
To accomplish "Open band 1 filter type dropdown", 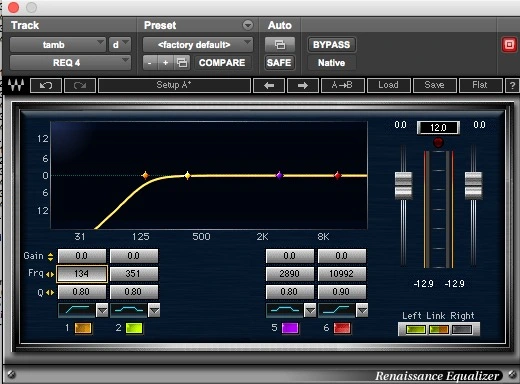I will pos(102,310).
